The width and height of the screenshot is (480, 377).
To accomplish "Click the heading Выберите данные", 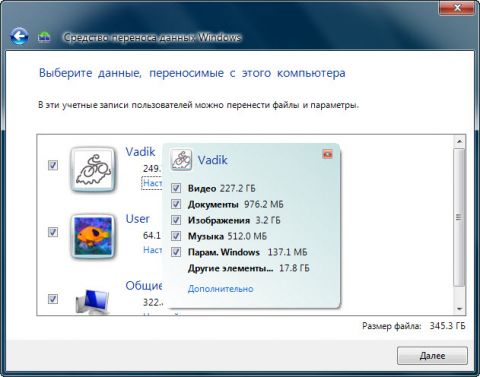I will pyautogui.click(x=192, y=73).
